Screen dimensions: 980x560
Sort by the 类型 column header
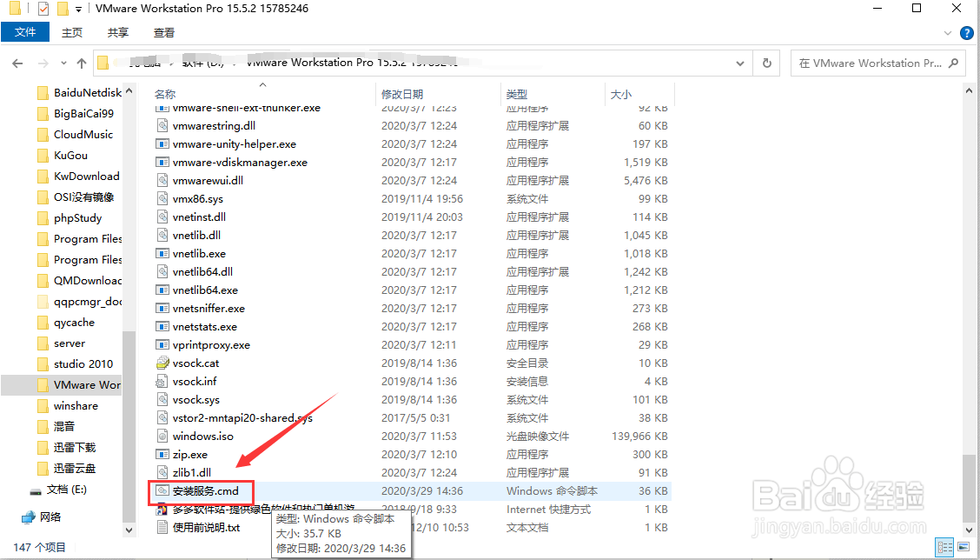516,94
